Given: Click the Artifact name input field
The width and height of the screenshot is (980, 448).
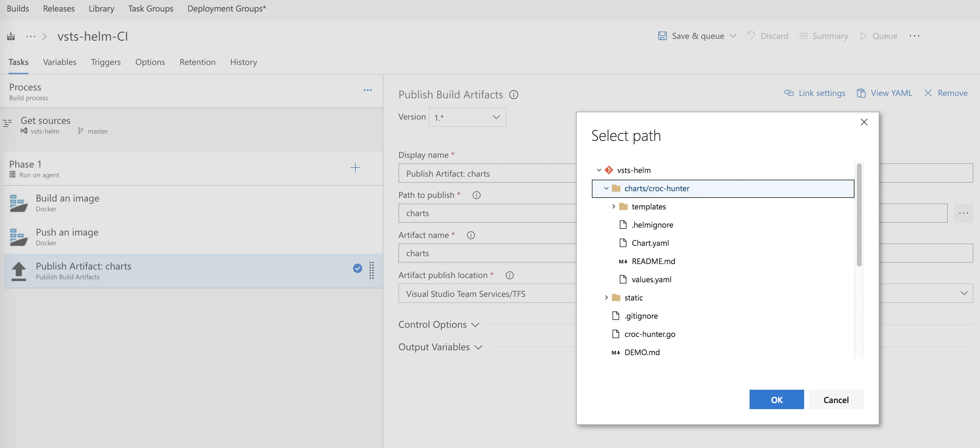Looking at the screenshot, I should 686,253.
